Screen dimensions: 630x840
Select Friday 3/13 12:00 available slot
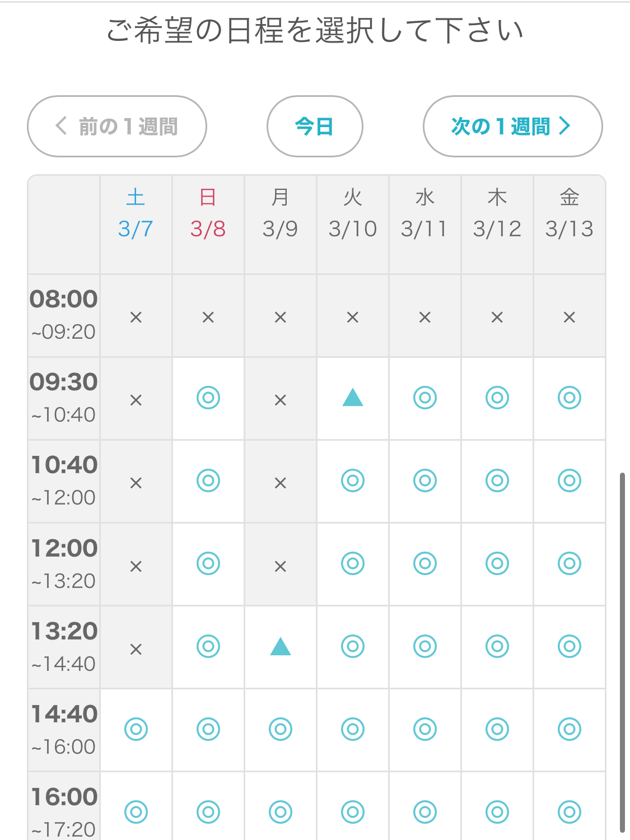coord(570,563)
